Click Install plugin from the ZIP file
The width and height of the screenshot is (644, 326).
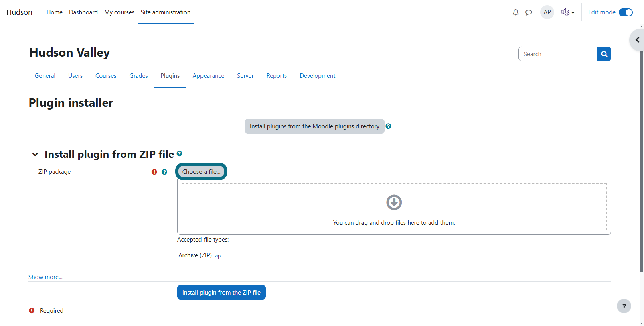(221, 292)
